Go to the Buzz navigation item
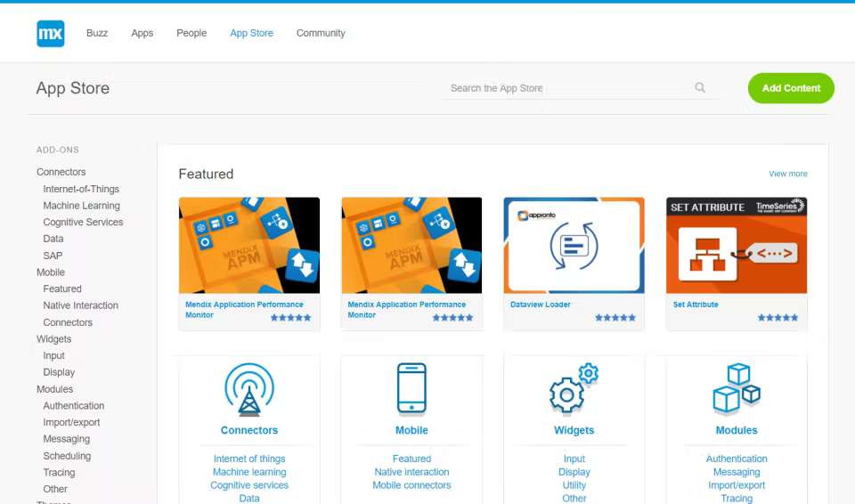 pyautogui.click(x=97, y=33)
